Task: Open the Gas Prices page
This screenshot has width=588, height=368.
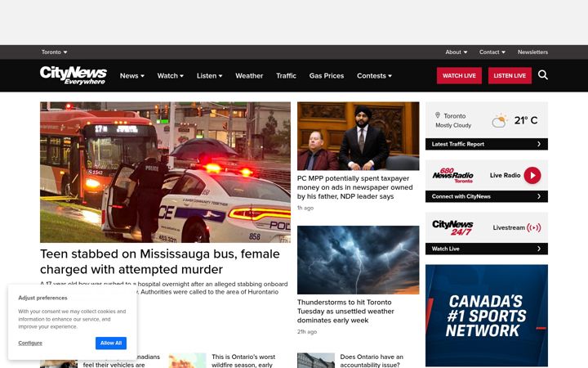Action: (326, 76)
